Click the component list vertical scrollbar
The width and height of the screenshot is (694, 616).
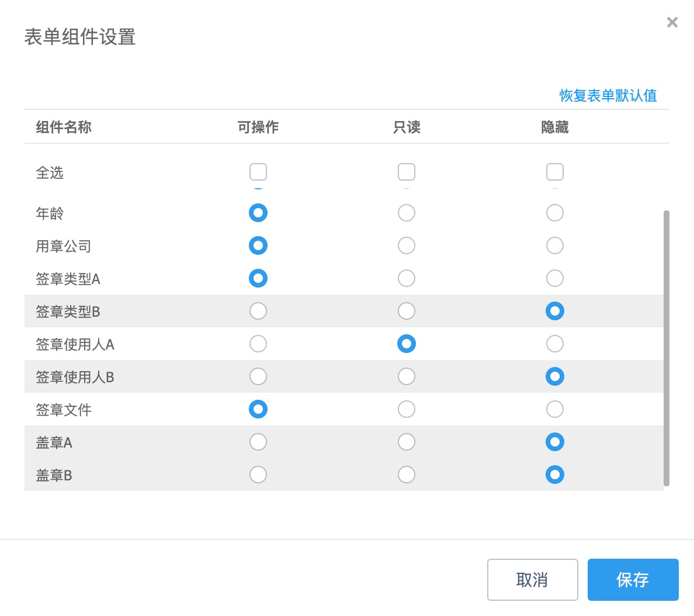click(667, 348)
